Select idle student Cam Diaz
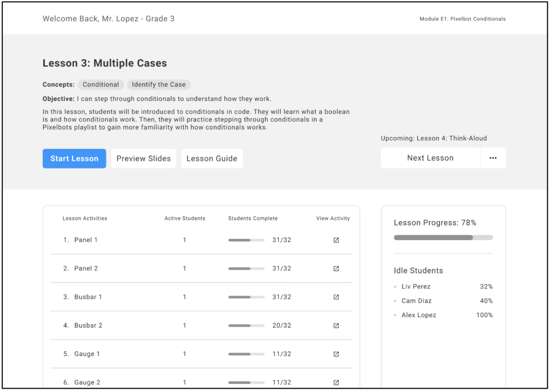The image size is (551, 392). 416,301
